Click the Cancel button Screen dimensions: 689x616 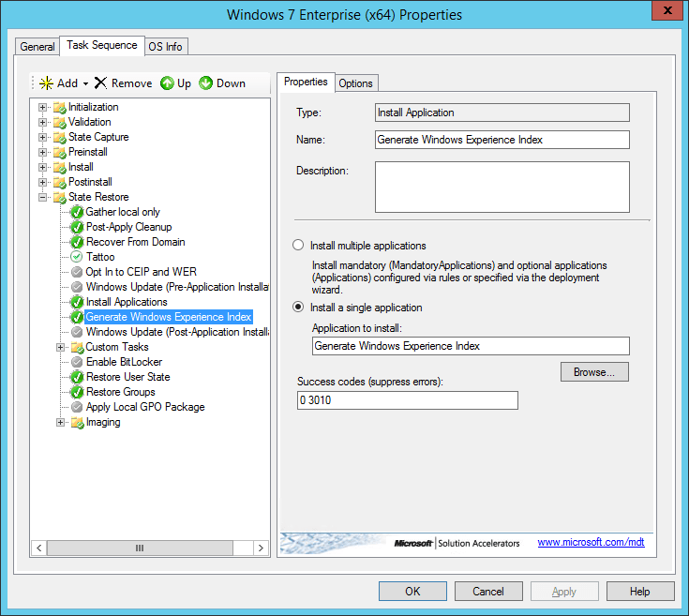tap(488, 592)
